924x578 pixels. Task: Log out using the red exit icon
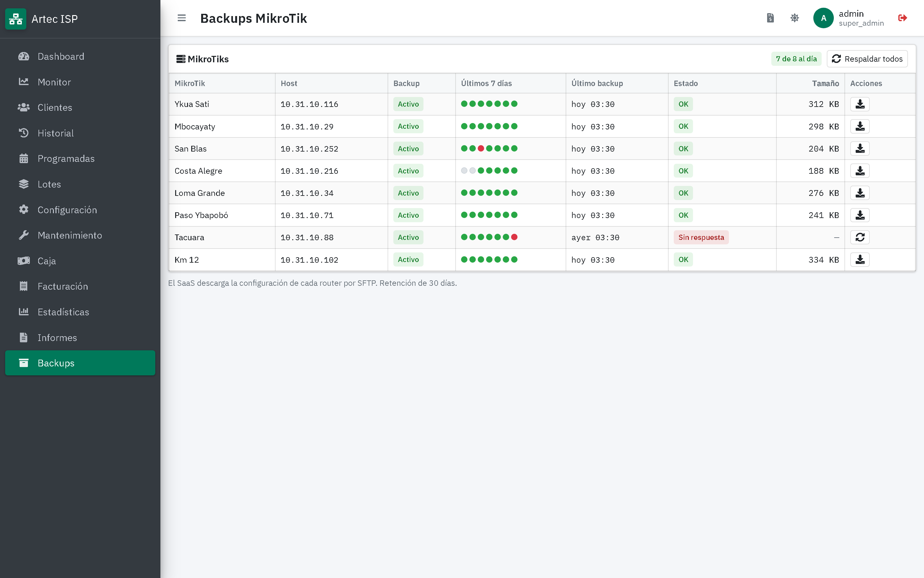903,18
